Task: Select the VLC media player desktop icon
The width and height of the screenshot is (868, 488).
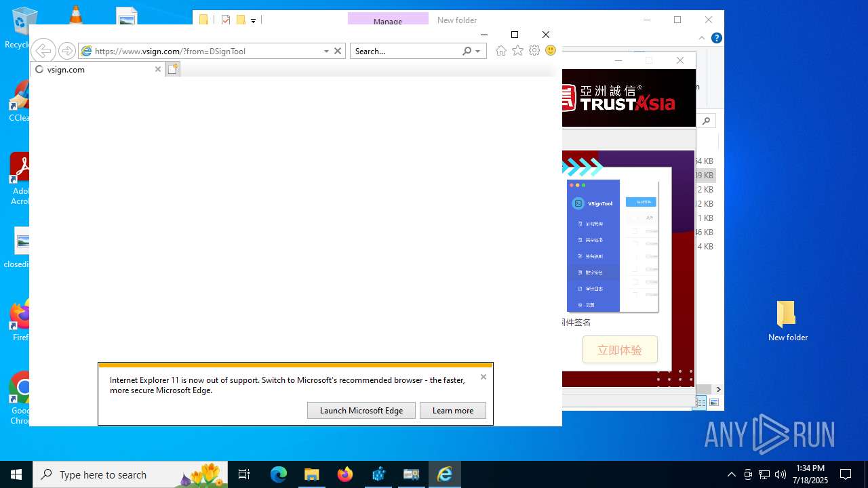Action: [x=75, y=14]
